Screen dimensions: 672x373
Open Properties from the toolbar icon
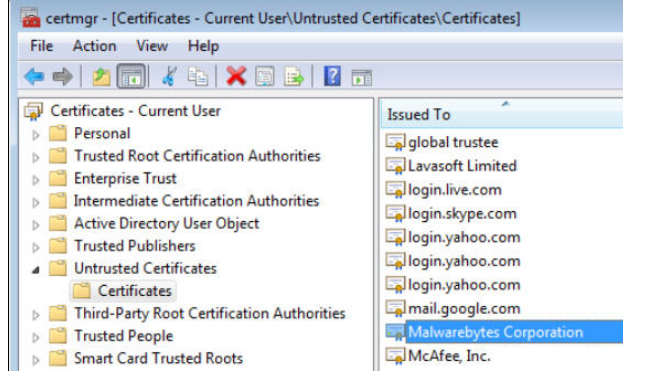click(264, 77)
